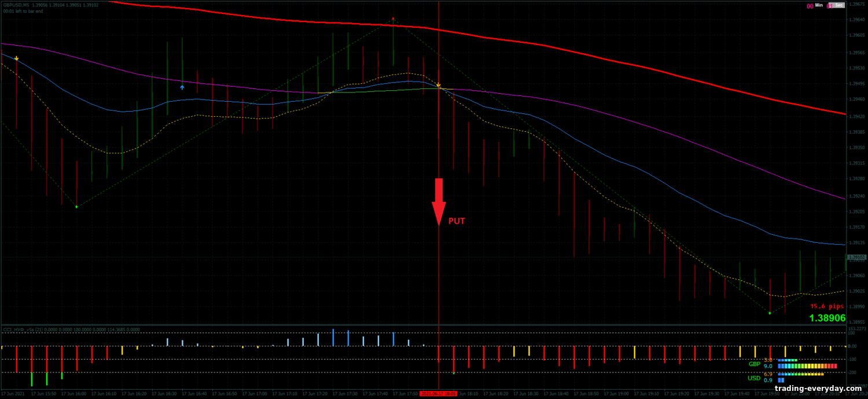Click the red highlighted date label on time axis
Screen dimensions: 868x399
click(439, 393)
